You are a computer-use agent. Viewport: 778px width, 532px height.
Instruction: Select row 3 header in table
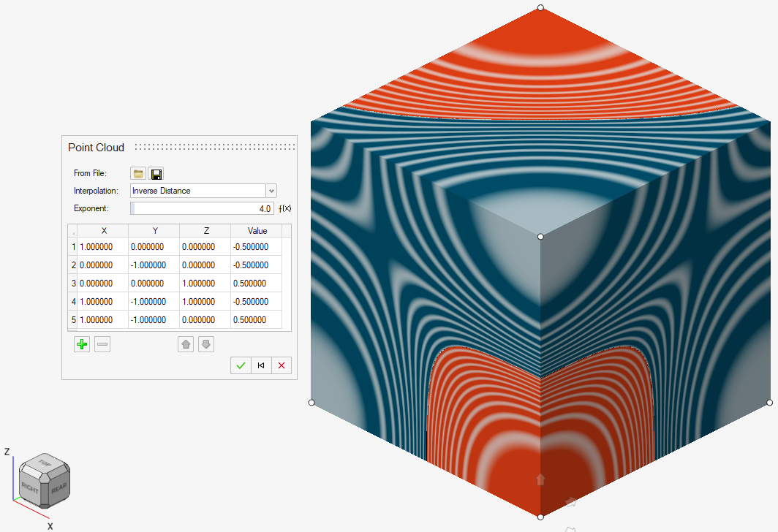pyautogui.click(x=73, y=283)
